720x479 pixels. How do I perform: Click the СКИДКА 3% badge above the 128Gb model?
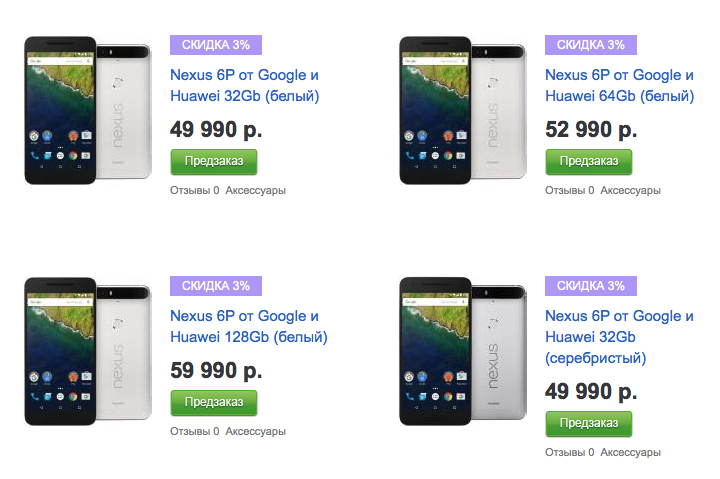[x=215, y=285]
